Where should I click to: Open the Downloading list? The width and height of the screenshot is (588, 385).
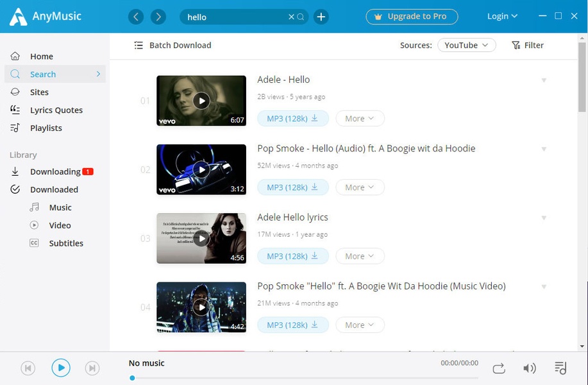tap(55, 171)
